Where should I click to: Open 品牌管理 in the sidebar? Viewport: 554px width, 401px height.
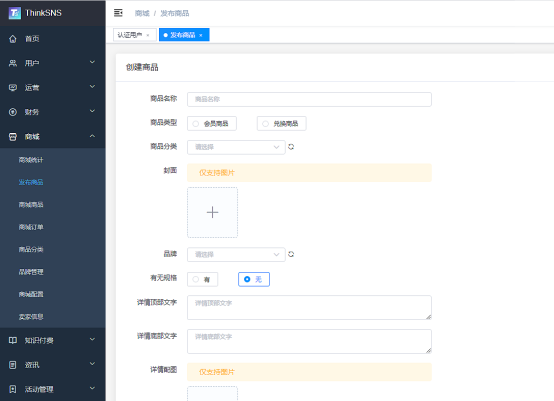coord(31,272)
